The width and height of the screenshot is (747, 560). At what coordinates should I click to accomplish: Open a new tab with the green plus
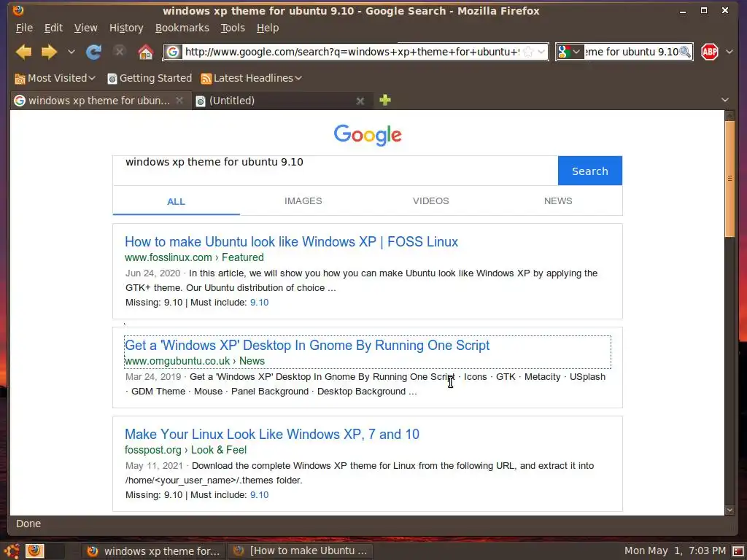coord(385,100)
